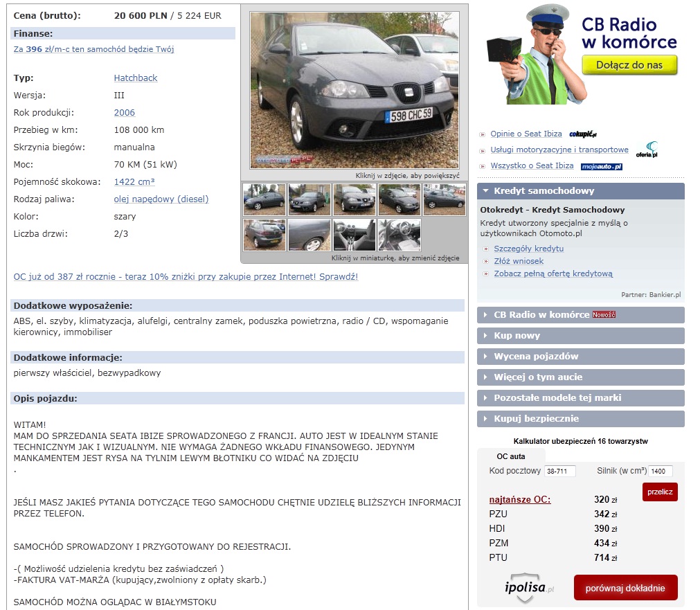This screenshot has width=700, height=610.
Task: Select the second thumbnail in top row
Action: tap(309, 199)
